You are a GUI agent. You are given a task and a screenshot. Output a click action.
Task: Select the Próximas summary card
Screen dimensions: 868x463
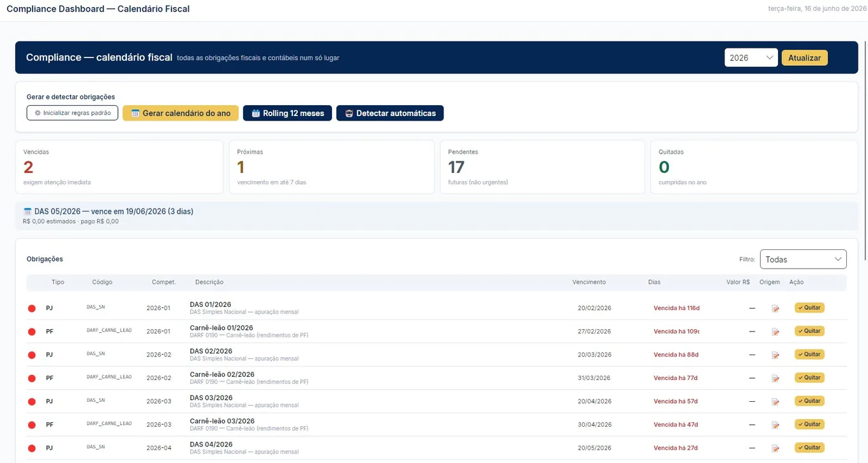[x=332, y=167]
